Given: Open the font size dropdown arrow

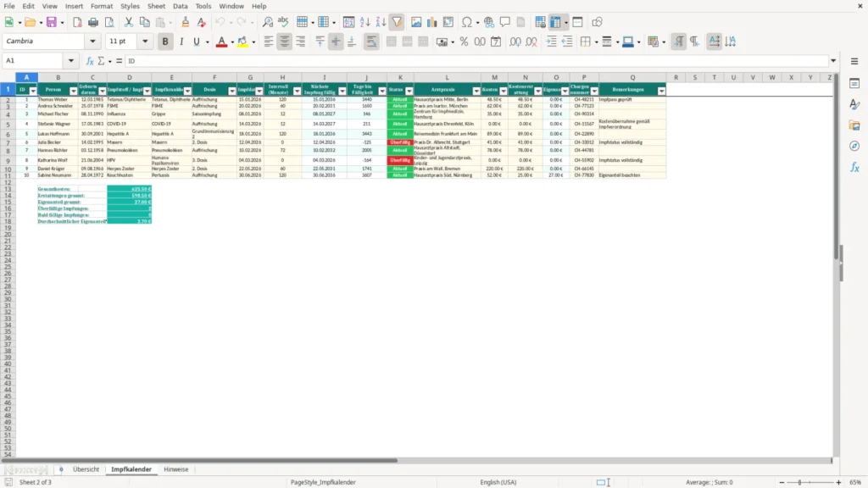Looking at the screenshot, I should [x=145, y=41].
